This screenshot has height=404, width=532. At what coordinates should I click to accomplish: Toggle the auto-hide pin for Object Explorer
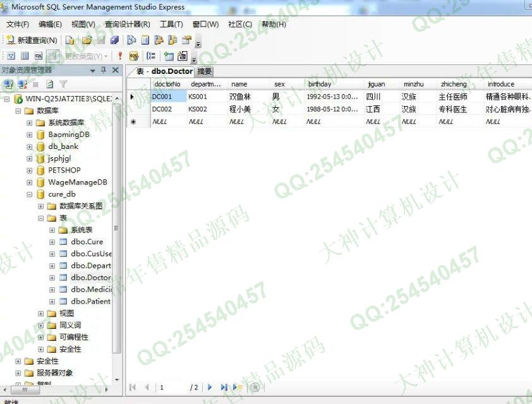coord(104,70)
